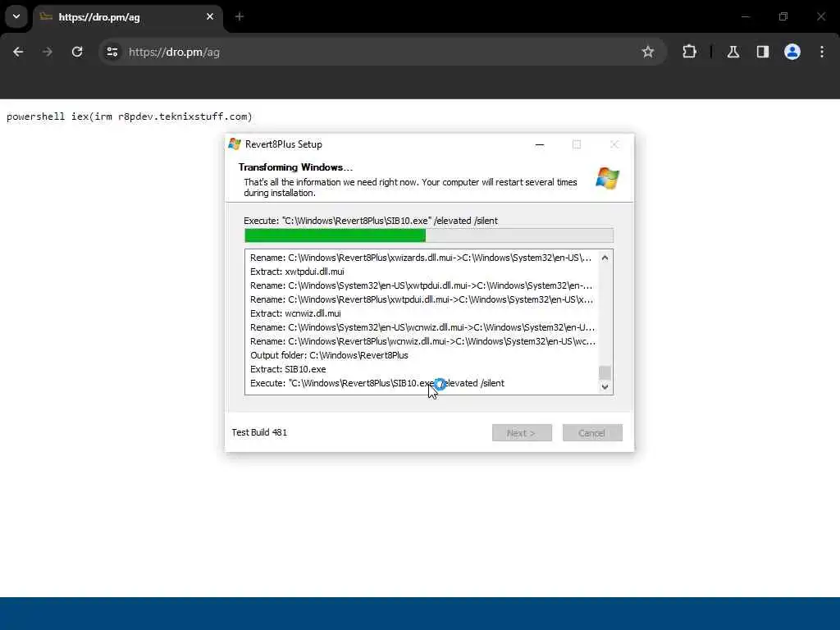Image resolution: width=840 pixels, height=630 pixels.
Task: Click scroll down arrow in install log
Action: tap(605, 387)
